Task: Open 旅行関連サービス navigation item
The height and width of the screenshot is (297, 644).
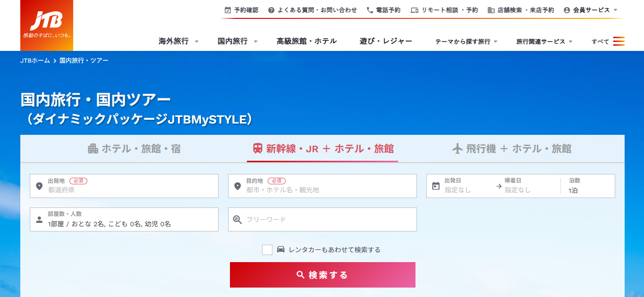Action: (x=541, y=41)
